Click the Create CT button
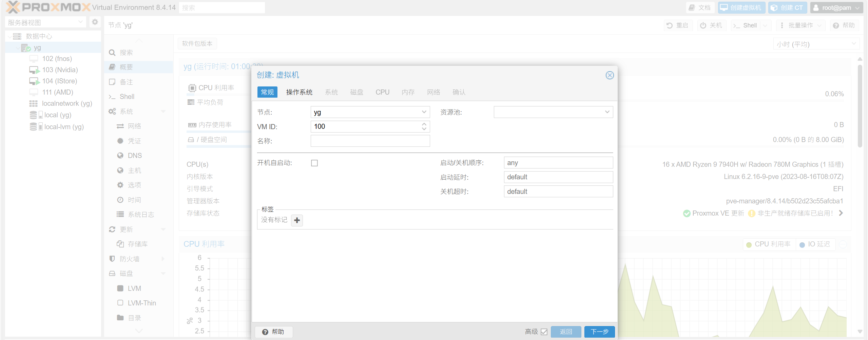This screenshot has height=340, width=868. pos(787,7)
